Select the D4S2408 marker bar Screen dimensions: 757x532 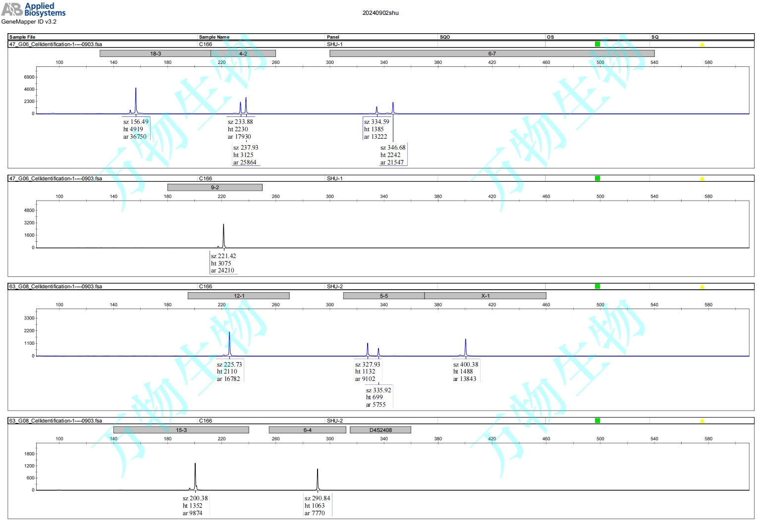pos(380,430)
